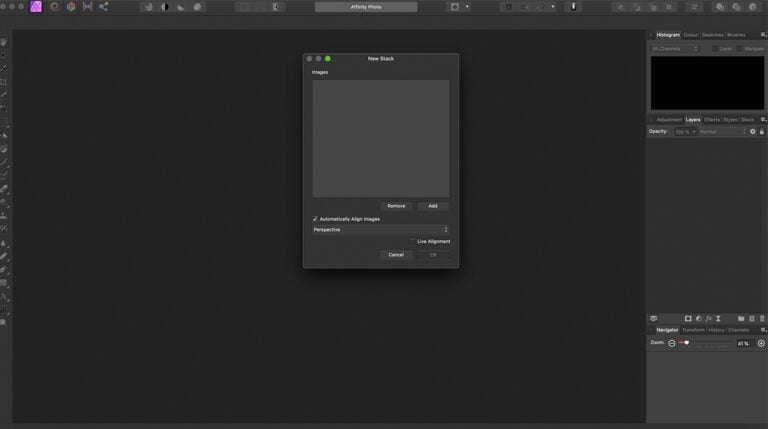
Task: Apply Auto White Balance
Action: click(x=197, y=7)
